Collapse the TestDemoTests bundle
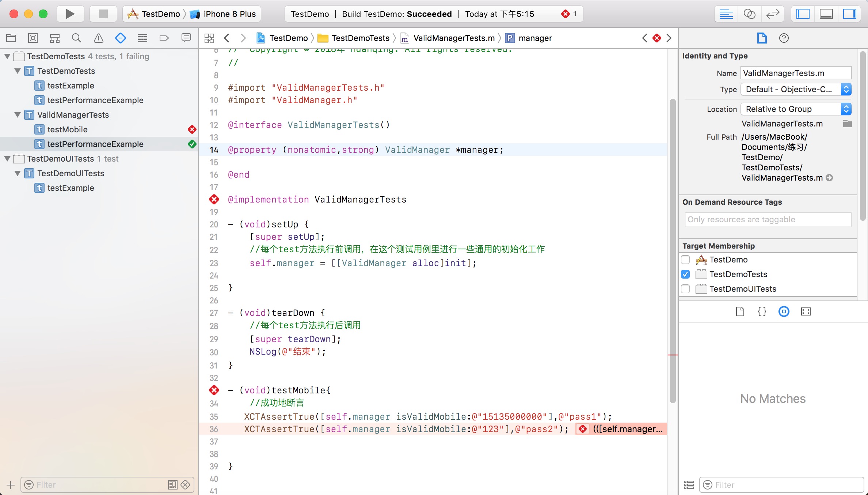Viewport: 868px width, 495px height. click(7, 56)
